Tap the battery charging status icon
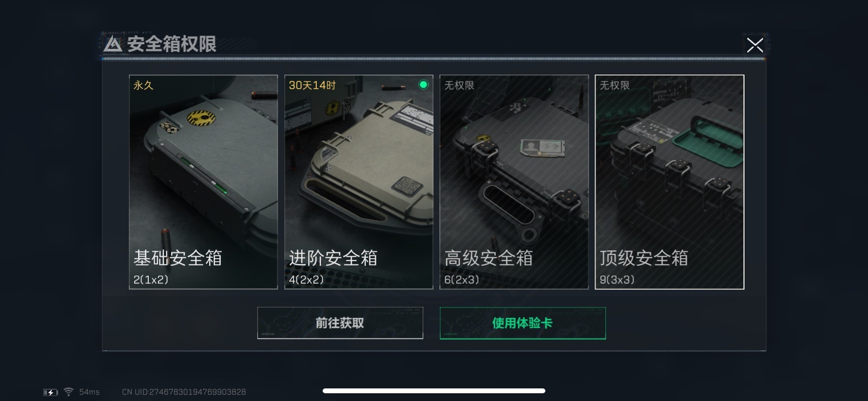The height and width of the screenshot is (401, 868). point(50,392)
